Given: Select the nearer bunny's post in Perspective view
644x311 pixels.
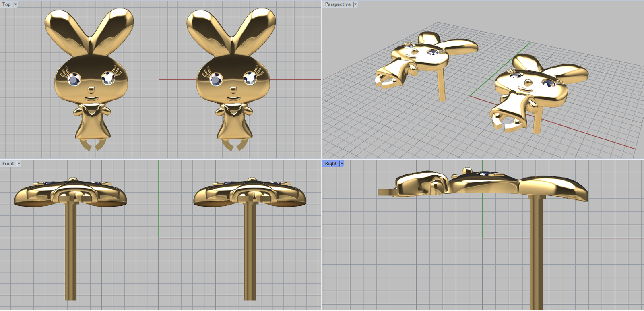Looking at the screenshot, I should [x=537, y=120].
